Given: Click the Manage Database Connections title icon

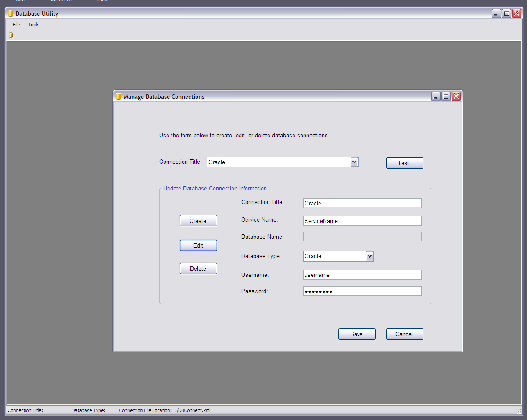Looking at the screenshot, I should (x=118, y=97).
